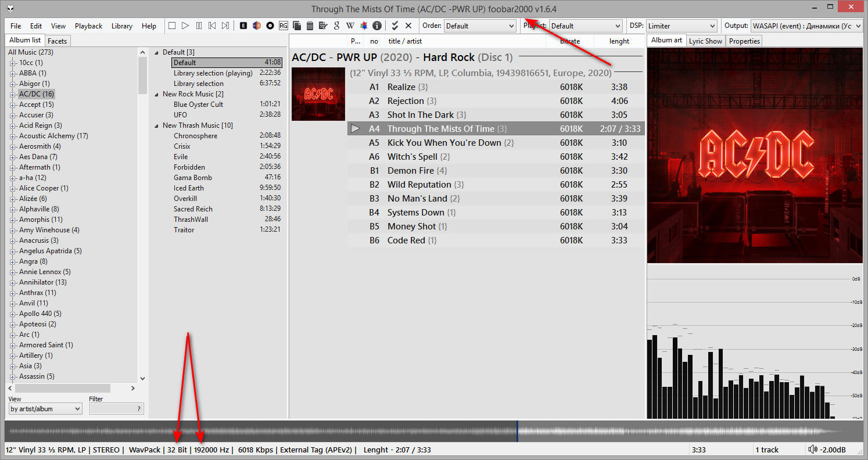Click the orange-blue hexagon toolbar icon
The height and width of the screenshot is (460, 868).
click(256, 26)
